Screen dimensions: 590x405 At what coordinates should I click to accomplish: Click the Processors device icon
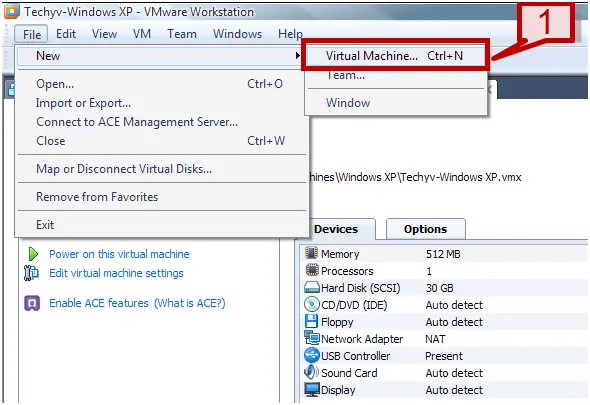[x=312, y=270]
